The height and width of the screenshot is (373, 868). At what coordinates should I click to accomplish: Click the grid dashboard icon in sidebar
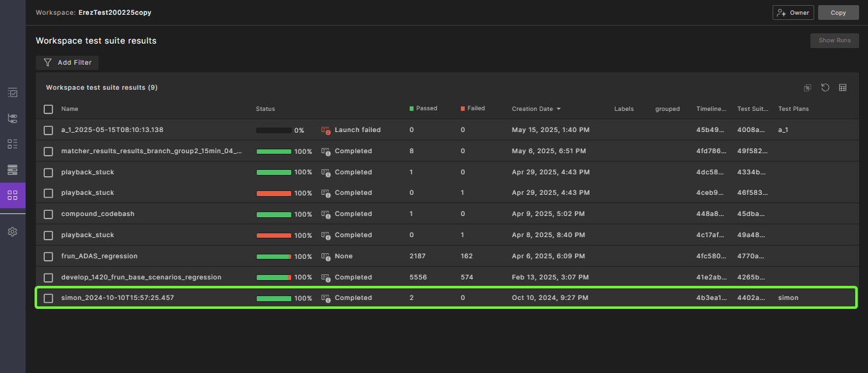[x=12, y=195]
